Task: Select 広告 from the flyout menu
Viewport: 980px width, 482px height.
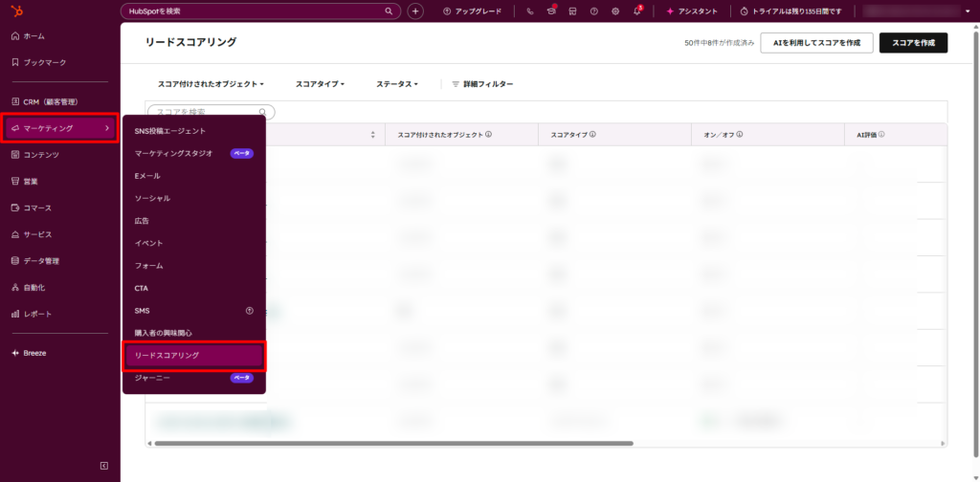Action: pyautogui.click(x=142, y=221)
